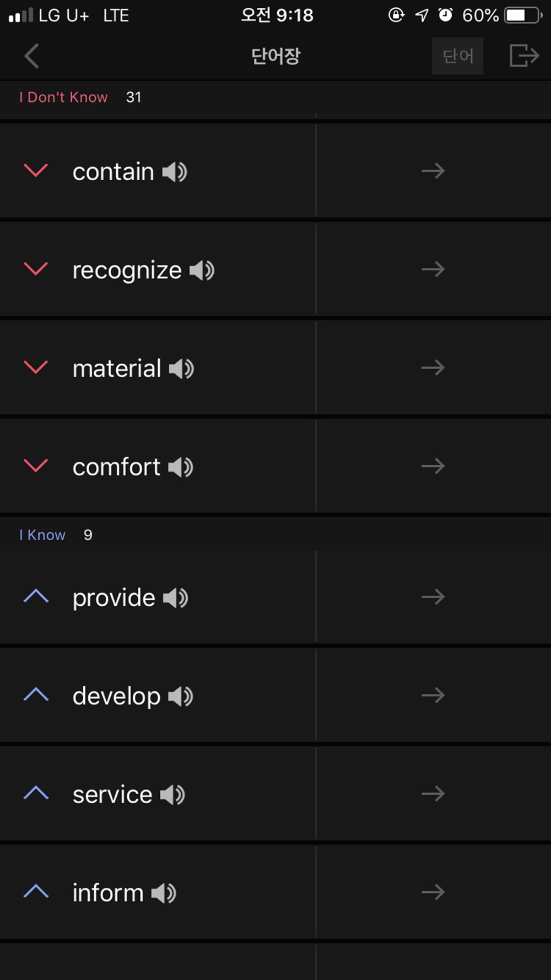Play pronunciation audio for inform

164,893
